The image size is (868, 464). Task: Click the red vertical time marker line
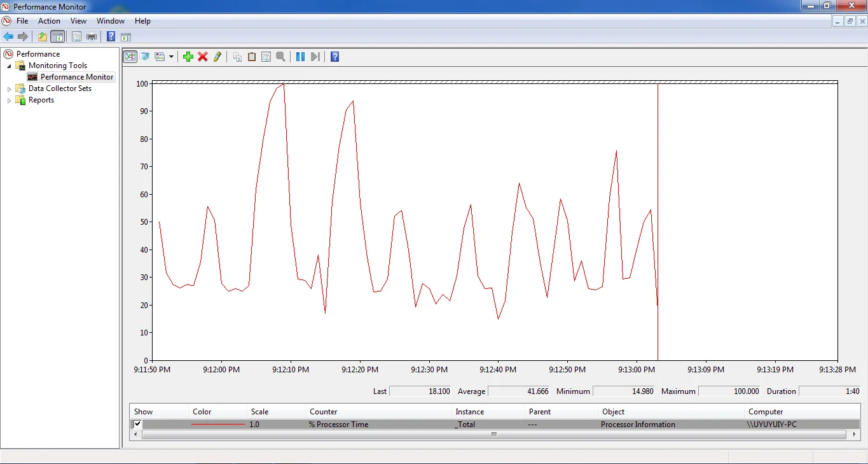coord(658,221)
